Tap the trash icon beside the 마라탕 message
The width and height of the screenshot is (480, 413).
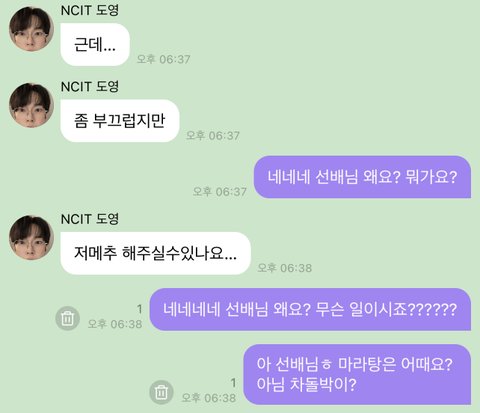[161, 392]
